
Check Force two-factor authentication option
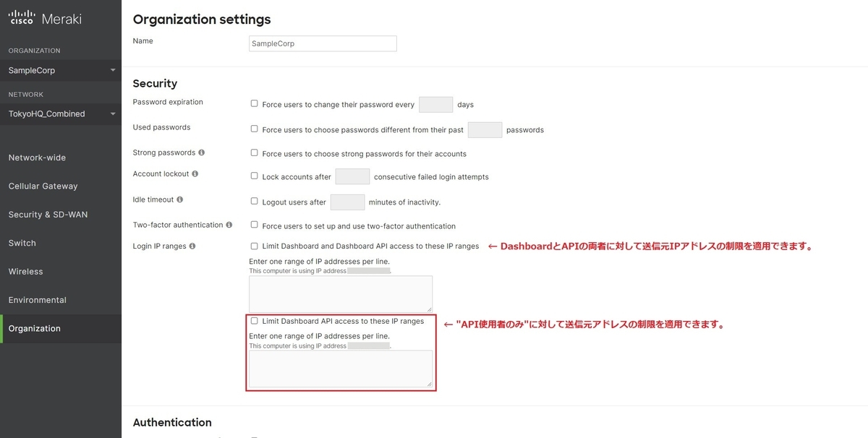pos(254,225)
